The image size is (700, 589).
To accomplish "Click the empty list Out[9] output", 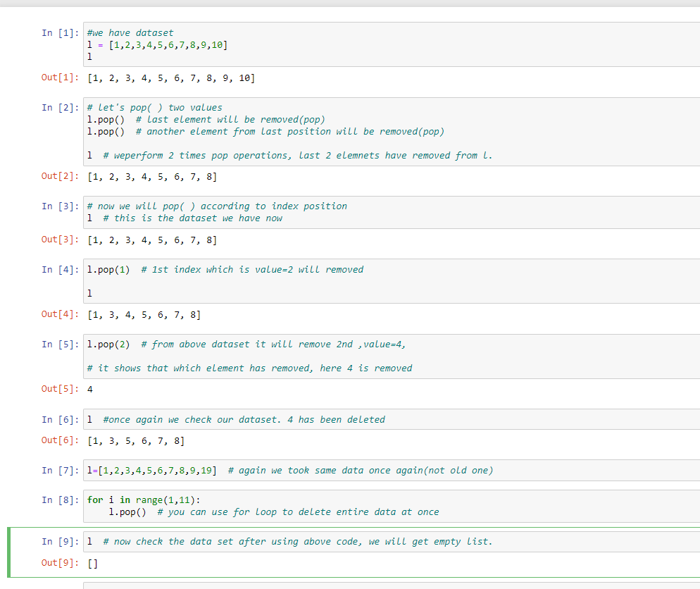I will [92, 564].
